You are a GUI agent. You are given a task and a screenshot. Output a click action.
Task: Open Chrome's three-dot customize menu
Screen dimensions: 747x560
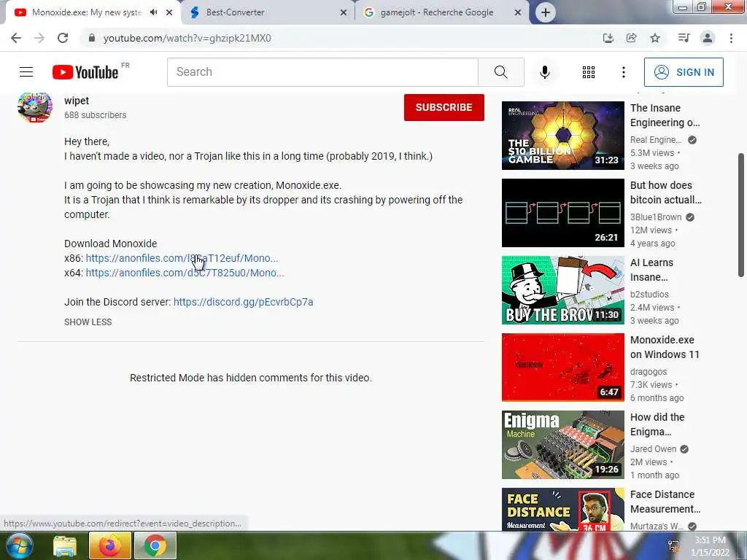[x=731, y=38]
